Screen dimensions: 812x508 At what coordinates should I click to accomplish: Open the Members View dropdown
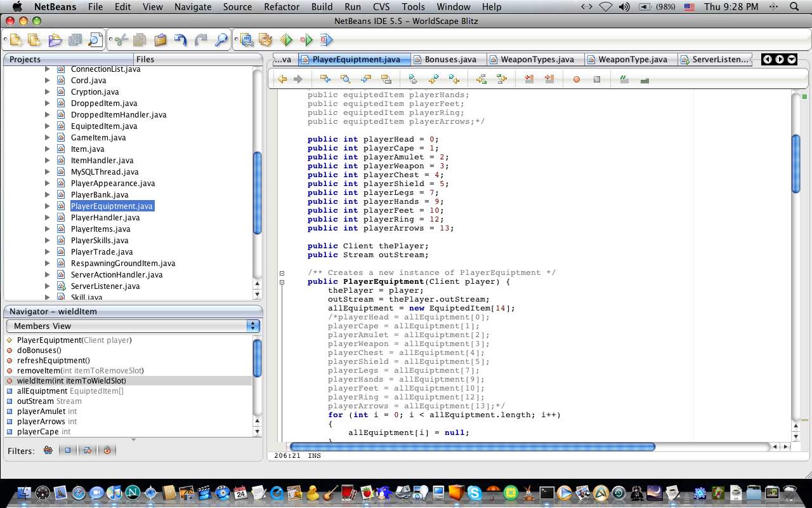pos(133,326)
